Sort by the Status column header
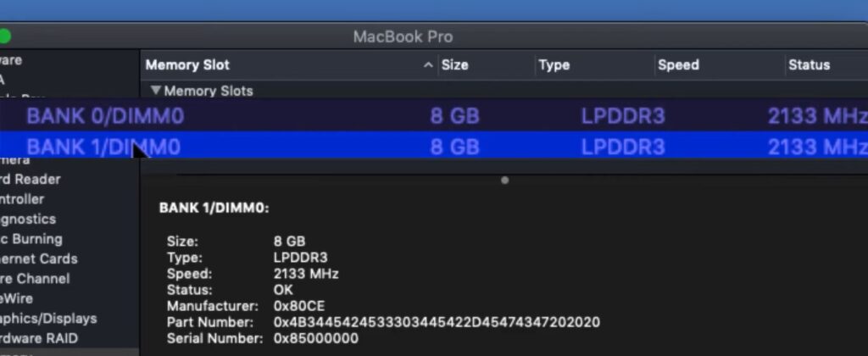868x356 pixels. click(x=809, y=65)
